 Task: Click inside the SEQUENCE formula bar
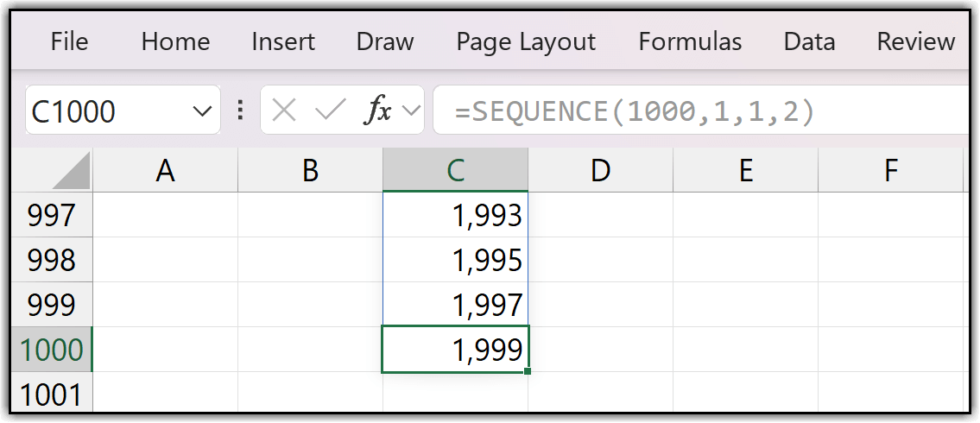[691, 110]
